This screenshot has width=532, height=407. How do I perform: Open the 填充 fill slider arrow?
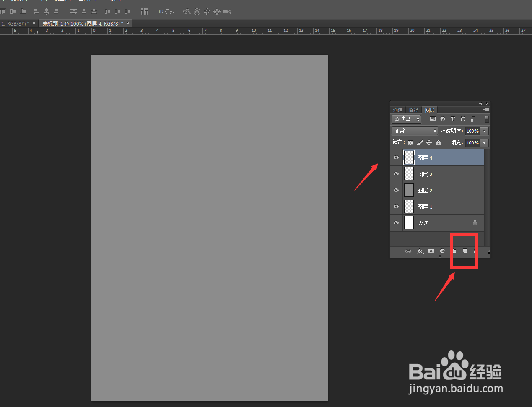pyautogui.click(x=484, y=143)
